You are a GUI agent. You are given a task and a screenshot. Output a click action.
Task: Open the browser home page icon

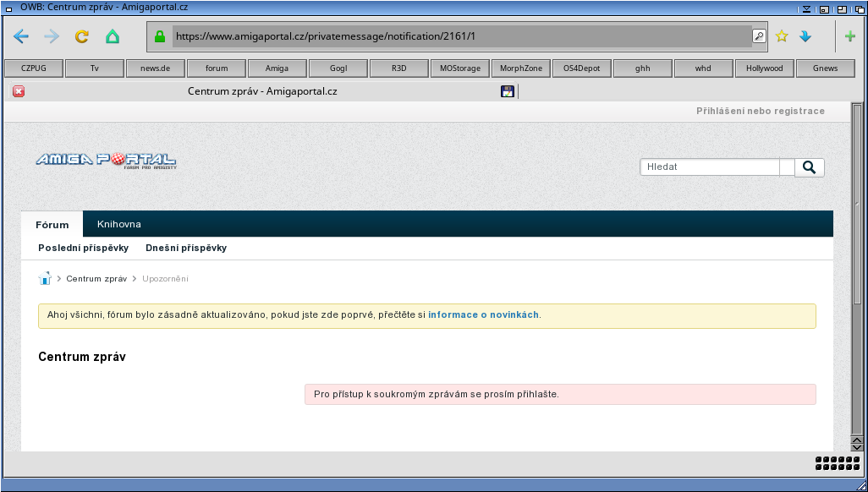(113, 36)
